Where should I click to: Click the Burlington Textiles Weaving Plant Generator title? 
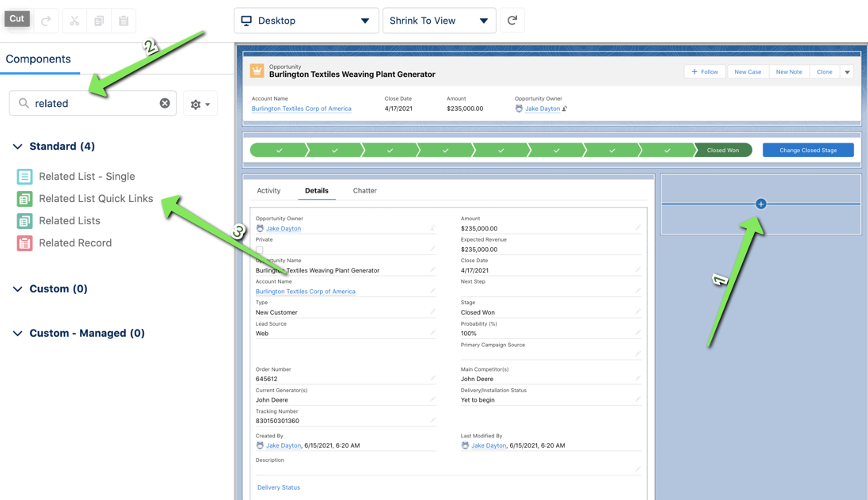[x=352, y=74]
